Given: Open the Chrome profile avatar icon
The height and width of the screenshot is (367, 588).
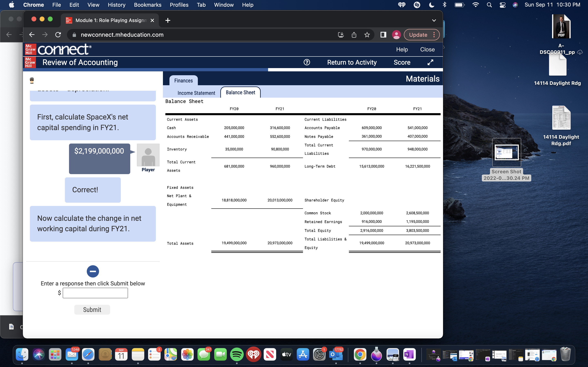Looking at the screenshot, I should [x=396, y=35].
